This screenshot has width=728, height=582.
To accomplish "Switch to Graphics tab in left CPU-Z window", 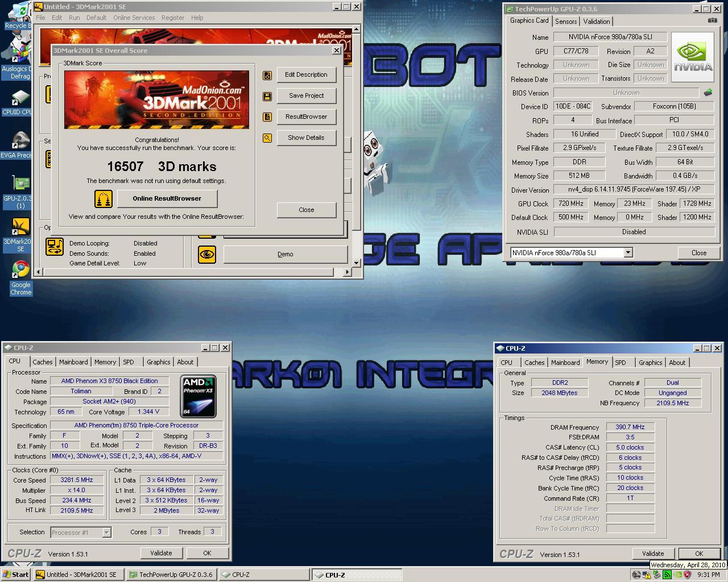I will click(x=158, y=362).
